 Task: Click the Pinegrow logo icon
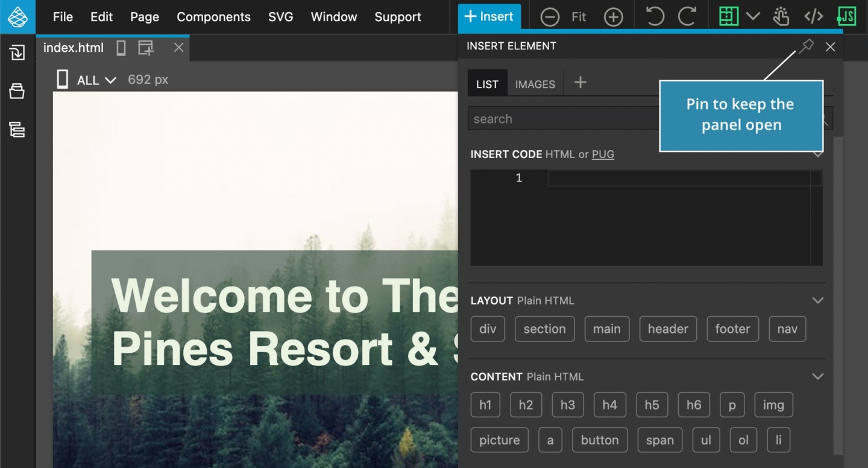click(18, 16)
